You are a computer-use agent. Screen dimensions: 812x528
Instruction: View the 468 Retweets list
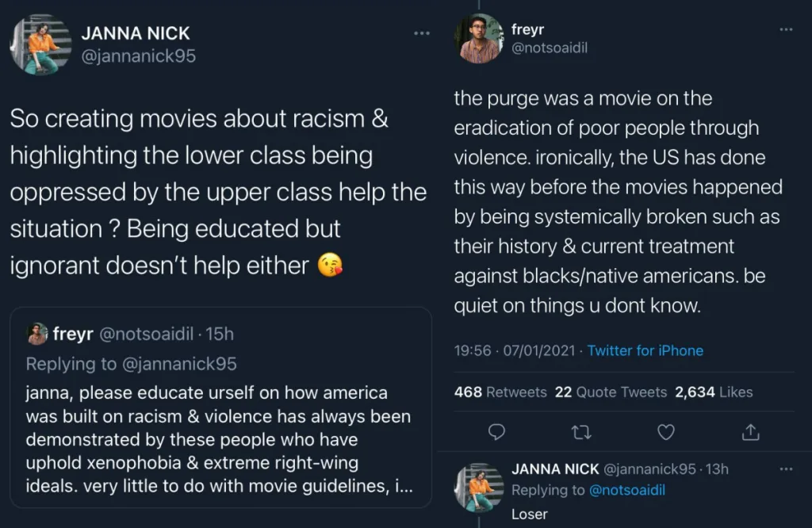(x=500, y=392)
